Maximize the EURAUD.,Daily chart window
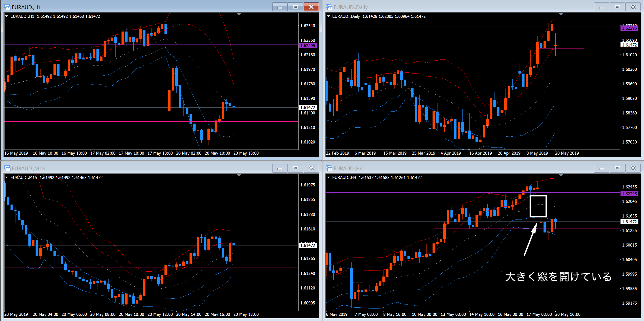 [617, 7]
